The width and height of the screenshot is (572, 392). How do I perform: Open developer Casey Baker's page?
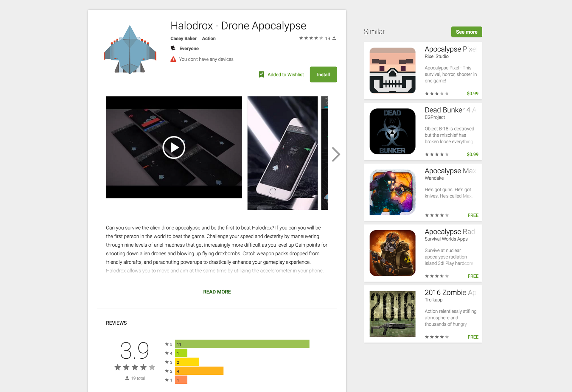tap(183, 38)
